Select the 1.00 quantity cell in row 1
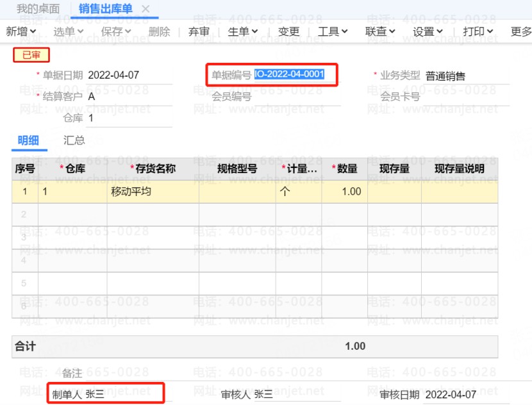532x405 pixels. tap(344, 192)
